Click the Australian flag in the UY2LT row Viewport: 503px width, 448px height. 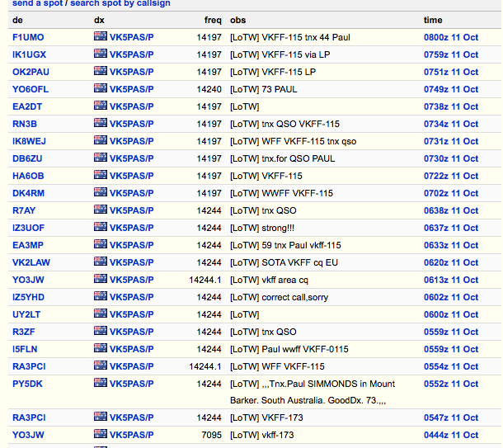101,314
